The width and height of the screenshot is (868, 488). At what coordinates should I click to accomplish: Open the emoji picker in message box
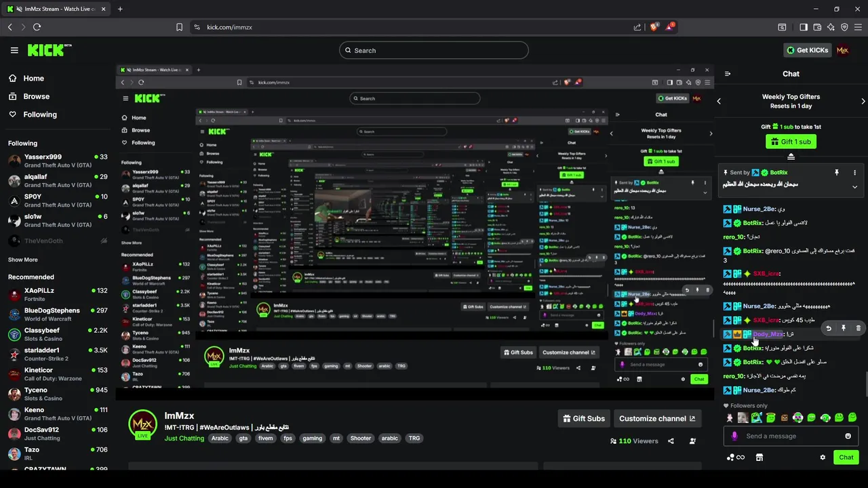coord(848,436)
